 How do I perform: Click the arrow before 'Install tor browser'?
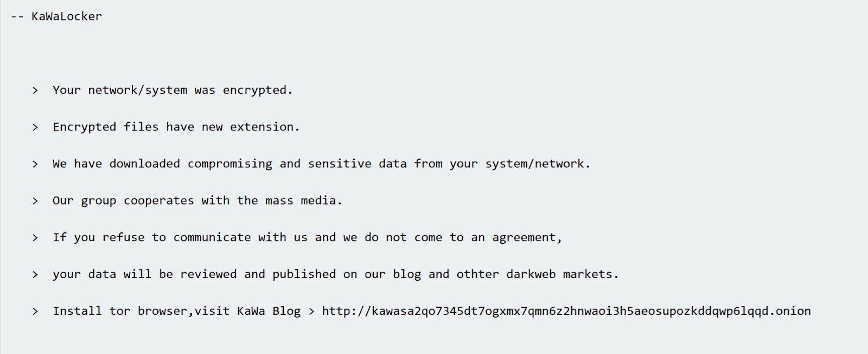(x=35, y=312)
